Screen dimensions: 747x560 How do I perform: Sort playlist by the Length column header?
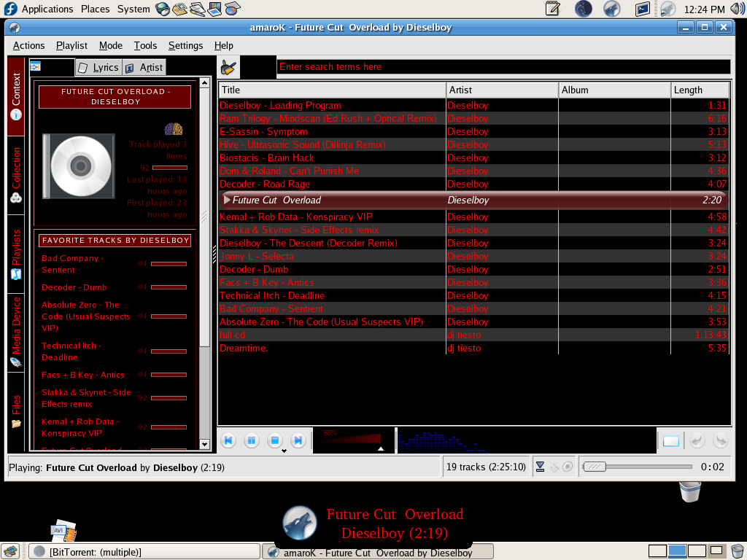coord(700,90)
